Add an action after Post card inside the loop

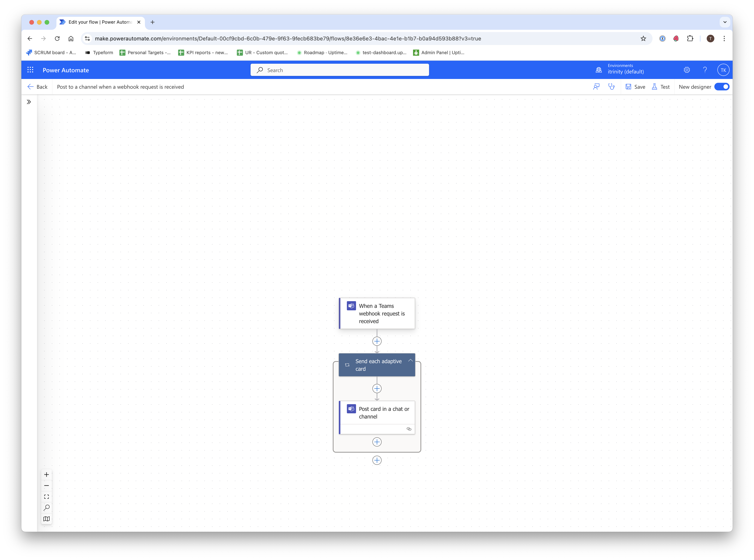[377, 442]
